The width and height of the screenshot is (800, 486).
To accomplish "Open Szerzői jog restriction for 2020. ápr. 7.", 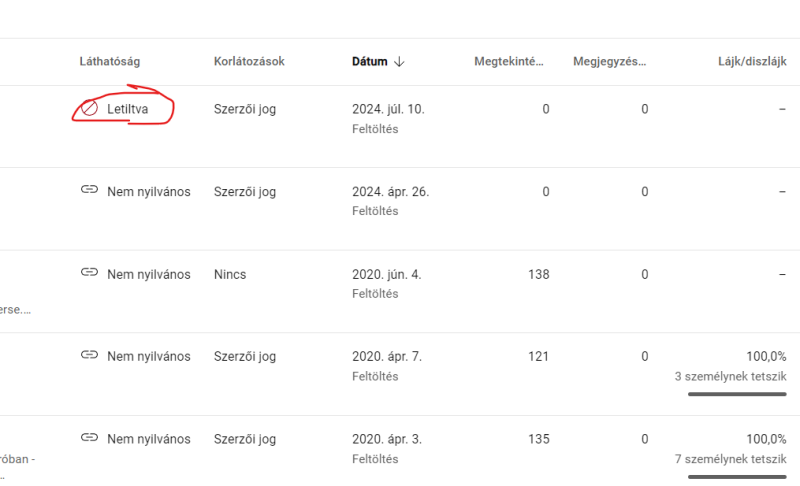I will [245, 356].
